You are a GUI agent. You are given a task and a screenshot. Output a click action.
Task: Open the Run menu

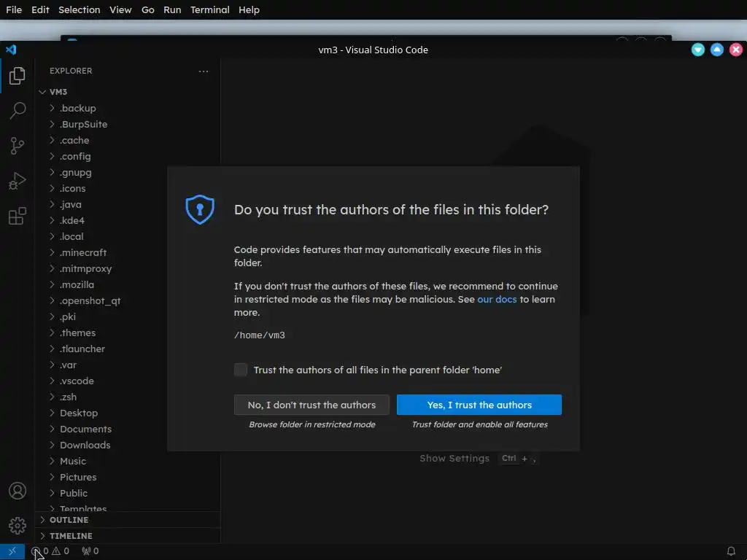coord(172,9)
